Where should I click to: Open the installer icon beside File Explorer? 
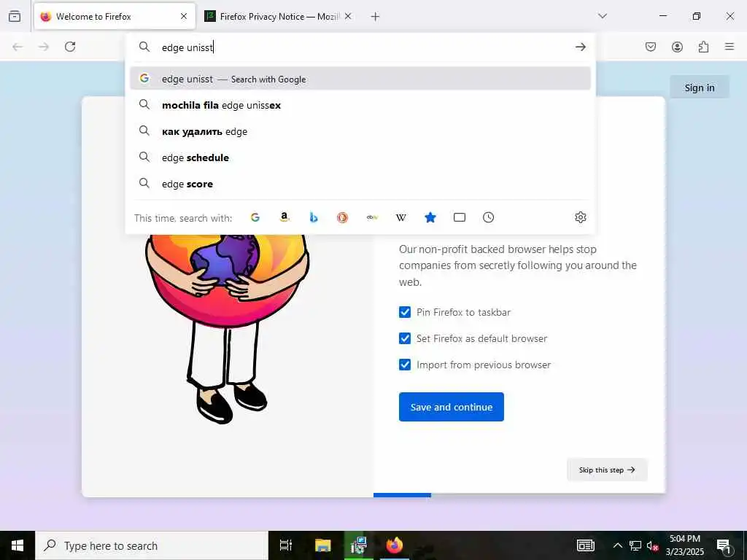(x=358, y=545)
